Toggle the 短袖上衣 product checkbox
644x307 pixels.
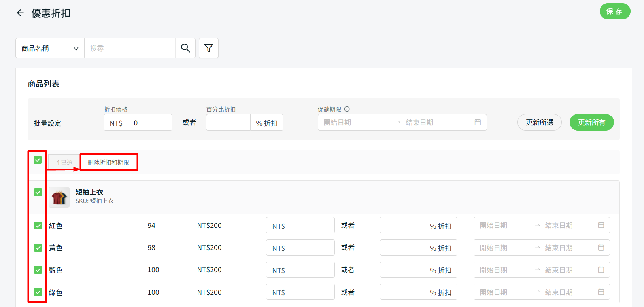coord(38,192)
